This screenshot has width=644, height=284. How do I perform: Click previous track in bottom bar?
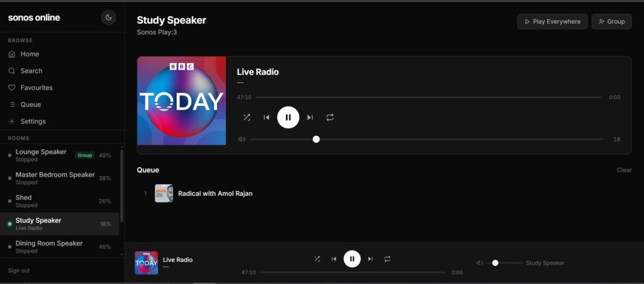(x=334, y=259)
